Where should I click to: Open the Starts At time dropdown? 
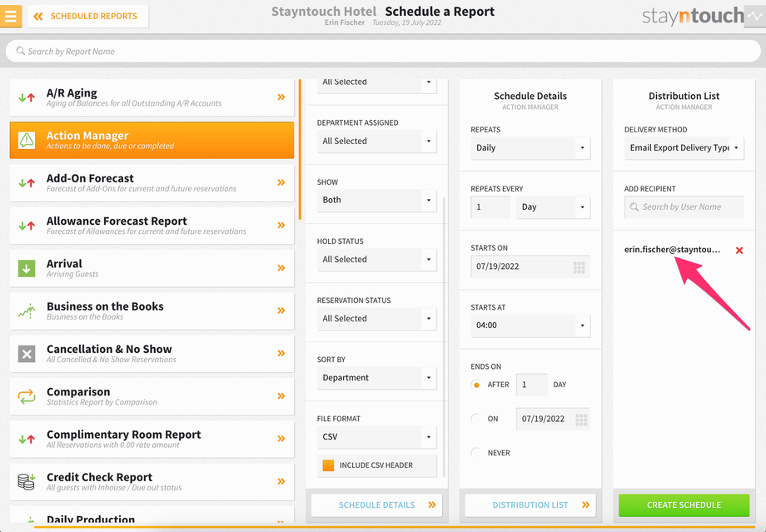(530, 326)
